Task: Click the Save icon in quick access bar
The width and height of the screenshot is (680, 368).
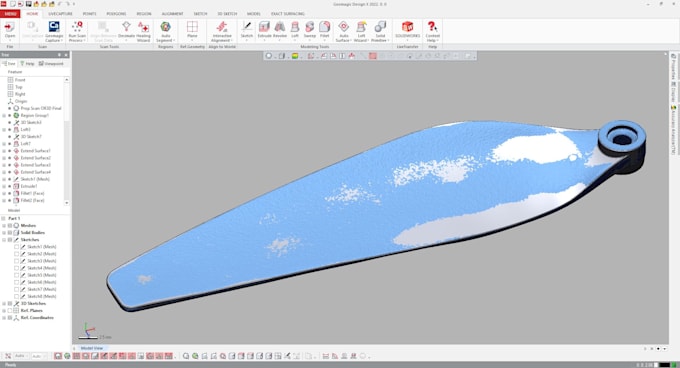Action: pyautogui.click(x=29, y=4)
